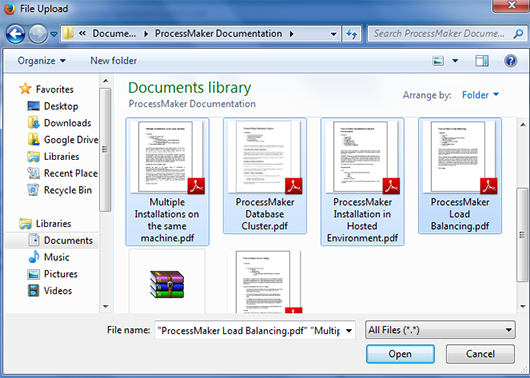530x378 pixels.
Task: Open the File name history dropdown
Action: (348, 330)
